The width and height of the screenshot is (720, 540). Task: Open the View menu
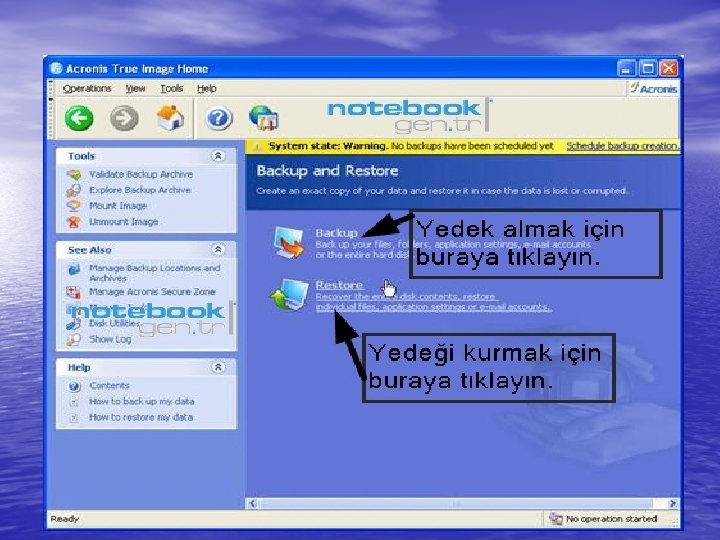click(135, 88)
